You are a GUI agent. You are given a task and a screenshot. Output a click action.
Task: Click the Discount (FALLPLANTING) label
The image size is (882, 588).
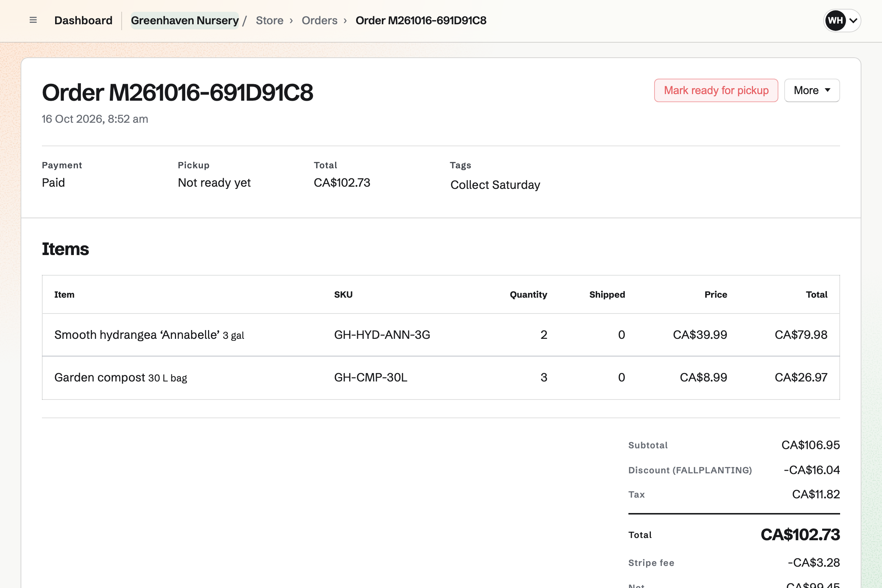click(690, 470)
